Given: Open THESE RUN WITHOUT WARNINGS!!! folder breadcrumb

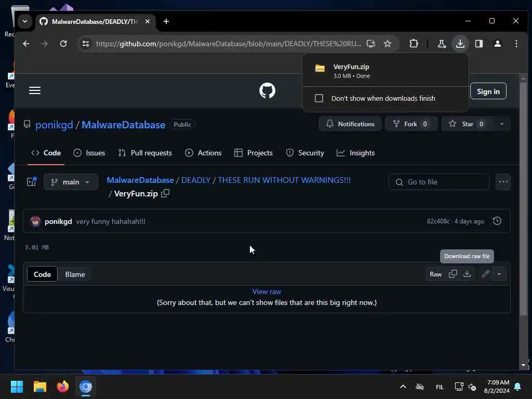Looking at the screenshot, I should click(284, 180).
